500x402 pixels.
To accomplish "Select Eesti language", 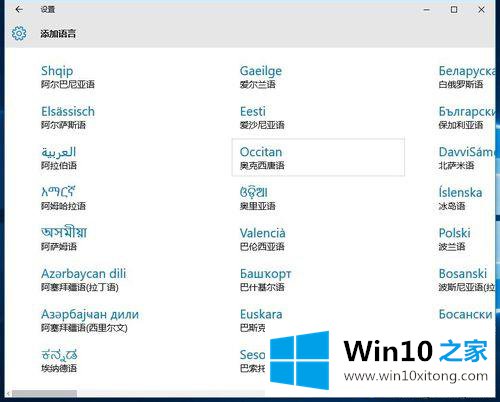I will click(x=262, y=117).
